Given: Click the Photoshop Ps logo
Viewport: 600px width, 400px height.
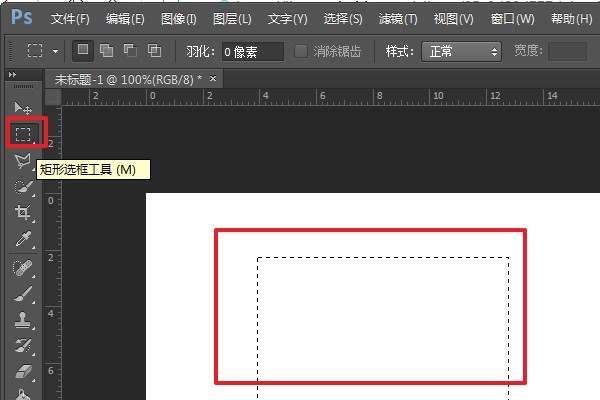Looking at the screenshot, I should coord(21,17).
